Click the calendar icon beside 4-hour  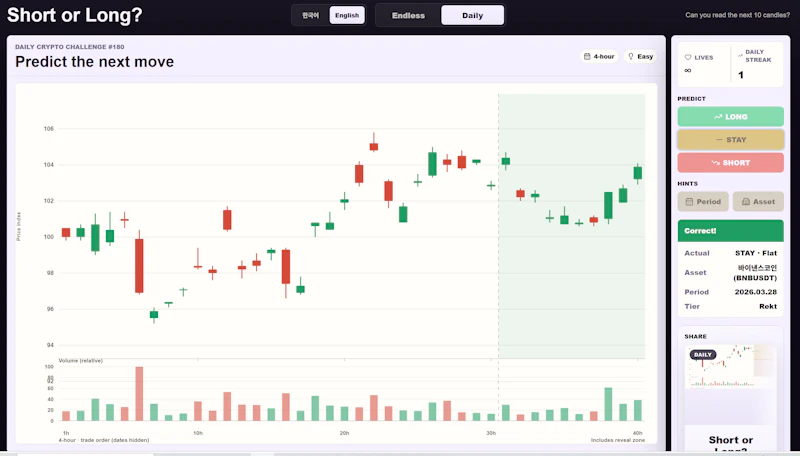[587, 57]
